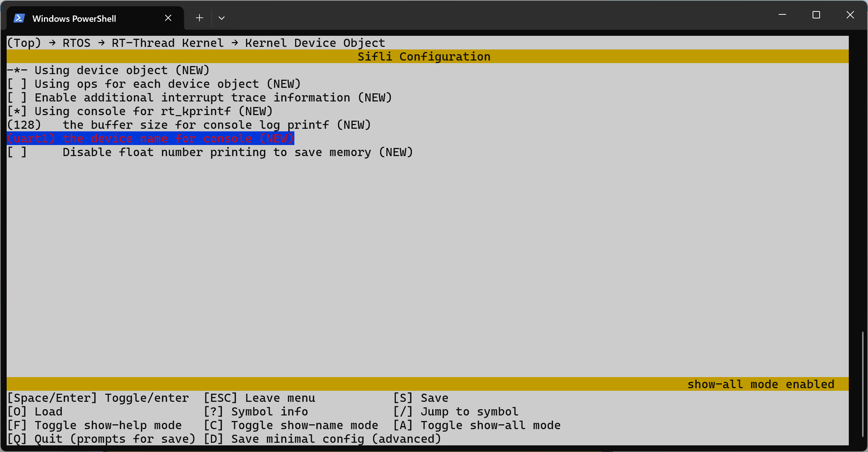Maximize the terminal window

[x=816, y=15]
